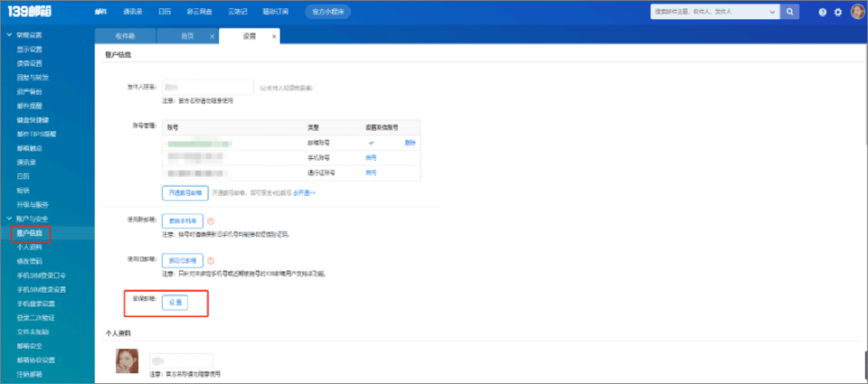Click the 邮箱账号 type cell
This screenshot has width=868, height=384.
(x=318, y=143)
